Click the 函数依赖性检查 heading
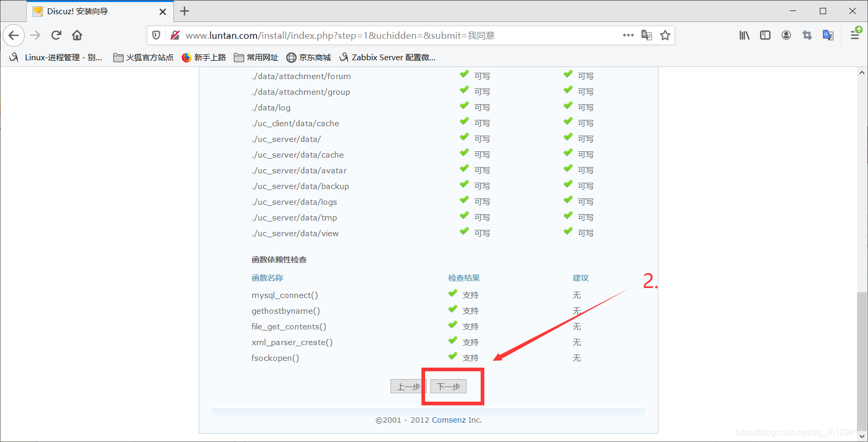Viewport: 868px width, 442px height. (279, 260)
